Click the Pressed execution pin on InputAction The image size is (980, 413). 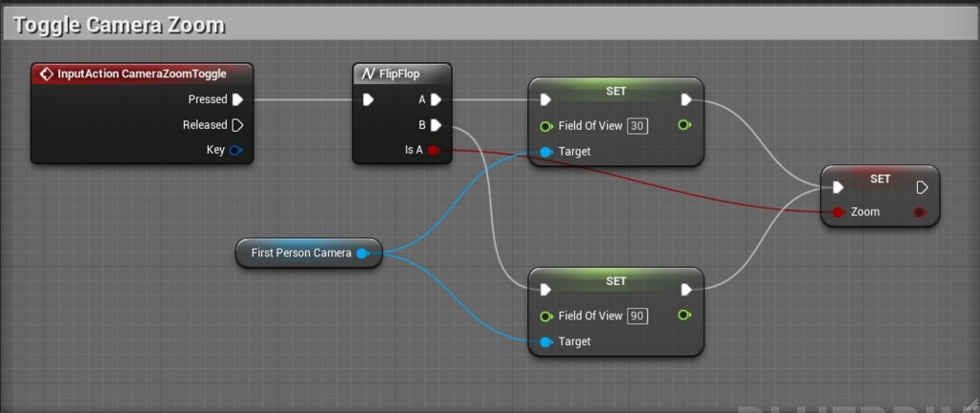pyautogui.click(x=237, y=99)
